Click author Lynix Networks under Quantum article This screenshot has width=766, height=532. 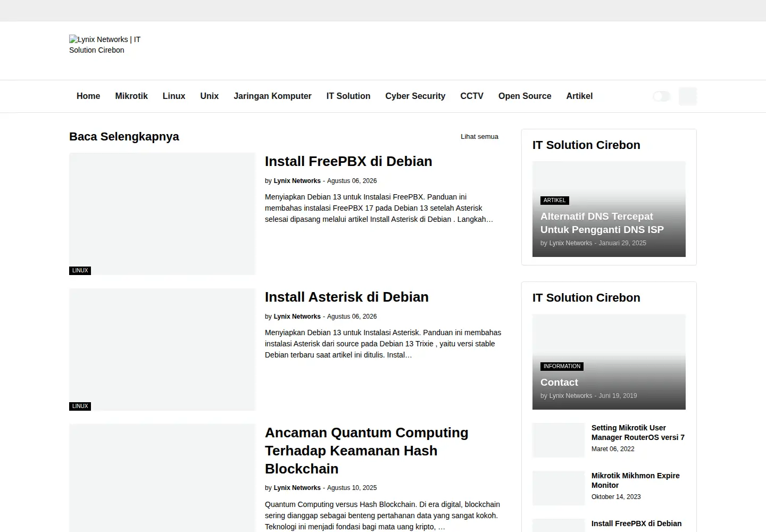(x=297, y=488)
